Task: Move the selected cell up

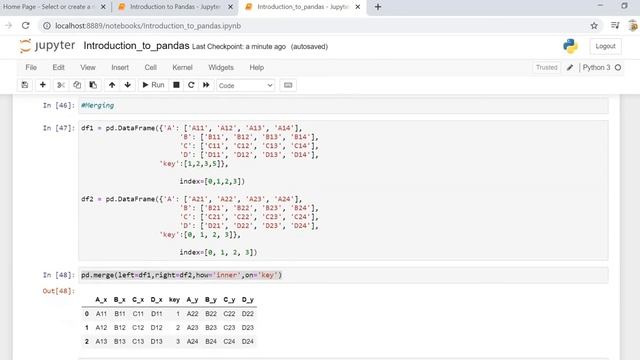Action: [112, 85]
